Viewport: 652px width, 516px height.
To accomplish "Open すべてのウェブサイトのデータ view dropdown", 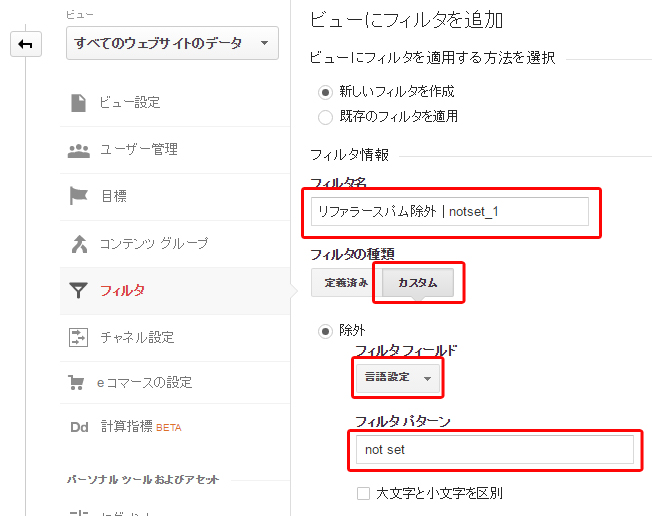I will point(172,43).
